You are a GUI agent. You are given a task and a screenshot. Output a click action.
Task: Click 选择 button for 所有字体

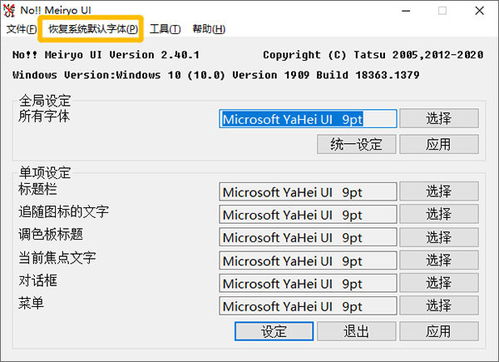point(439,118)
